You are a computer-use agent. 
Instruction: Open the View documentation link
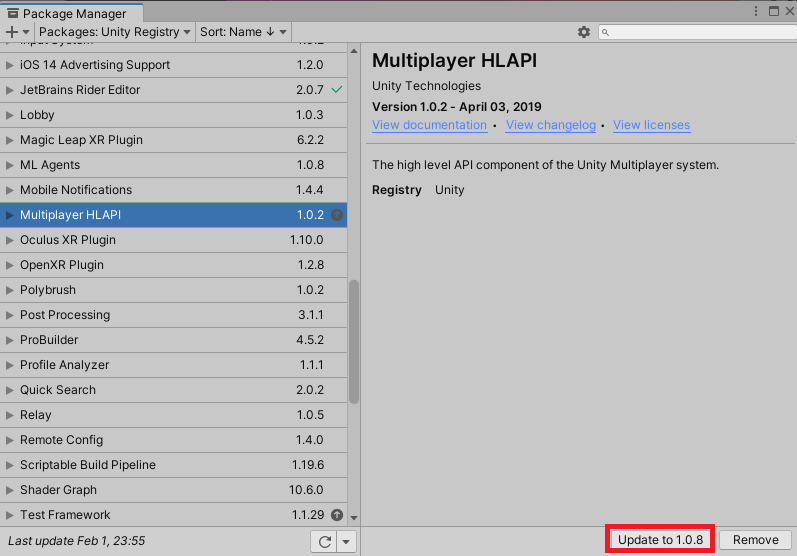point(430,125)
